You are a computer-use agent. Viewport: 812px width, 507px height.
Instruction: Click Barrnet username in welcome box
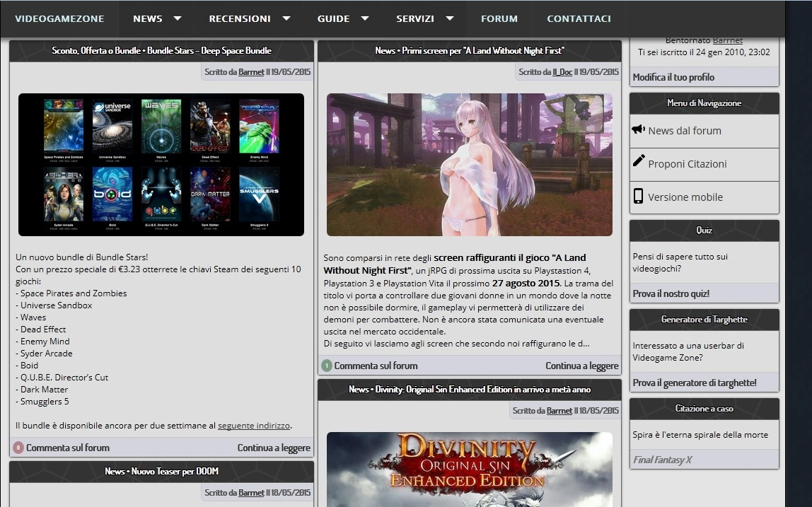point(728,40)
